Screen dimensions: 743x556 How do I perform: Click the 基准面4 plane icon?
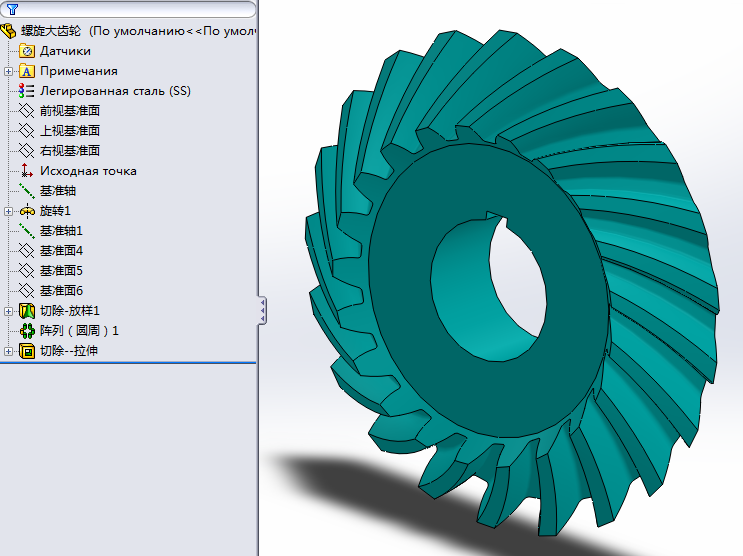(27, 251)
